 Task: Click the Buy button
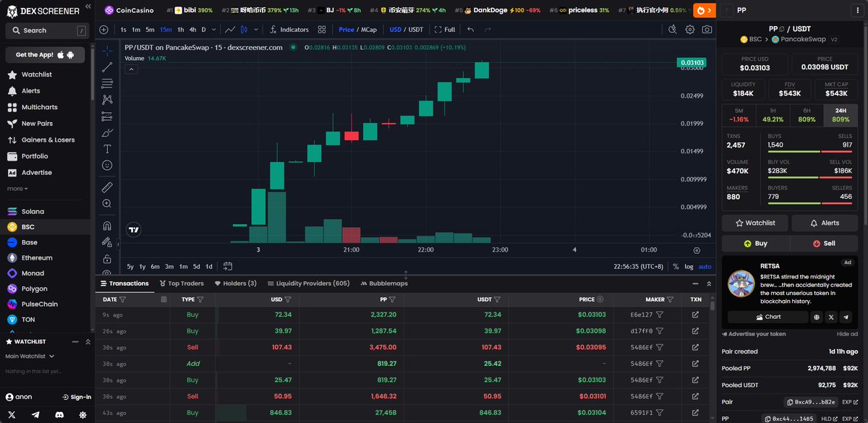756,244
